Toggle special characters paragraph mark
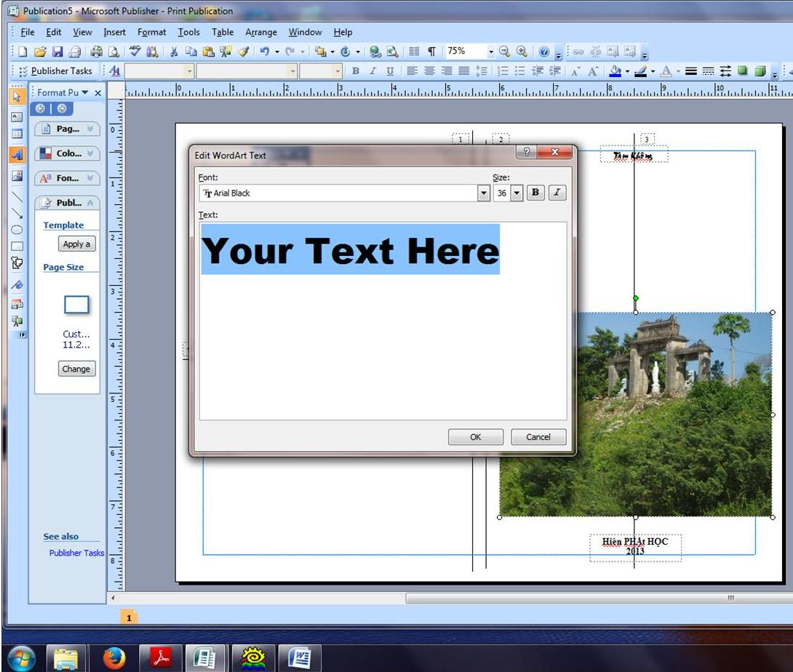 point(432,52)
